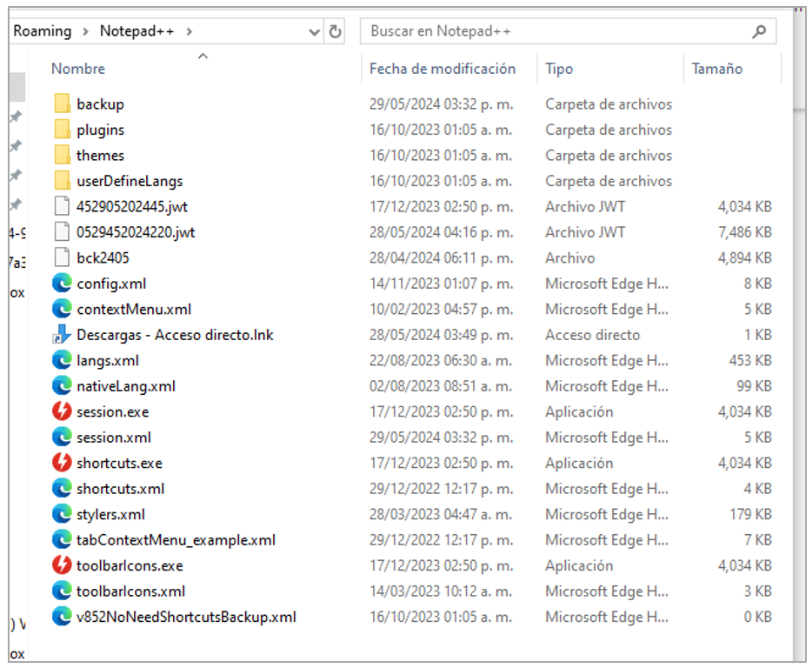Viewport: 812px width, 668px height.
Task: Click the red icon of session.exe
Action: (62, 411)
